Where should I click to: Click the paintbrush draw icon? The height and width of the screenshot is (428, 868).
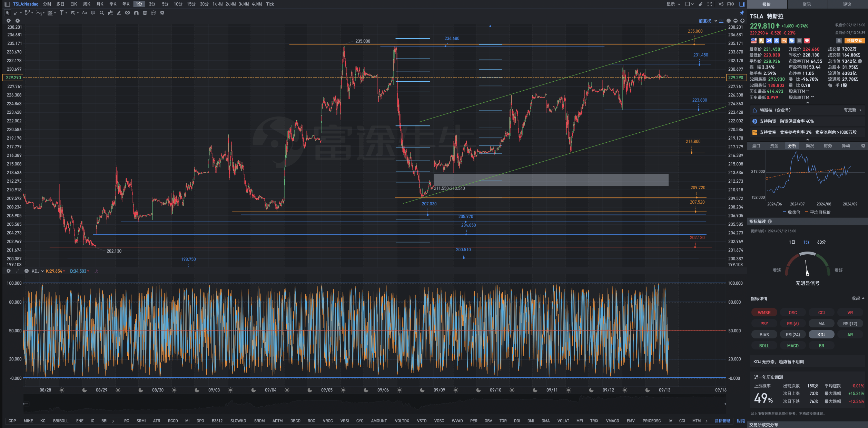click(700, 4)
